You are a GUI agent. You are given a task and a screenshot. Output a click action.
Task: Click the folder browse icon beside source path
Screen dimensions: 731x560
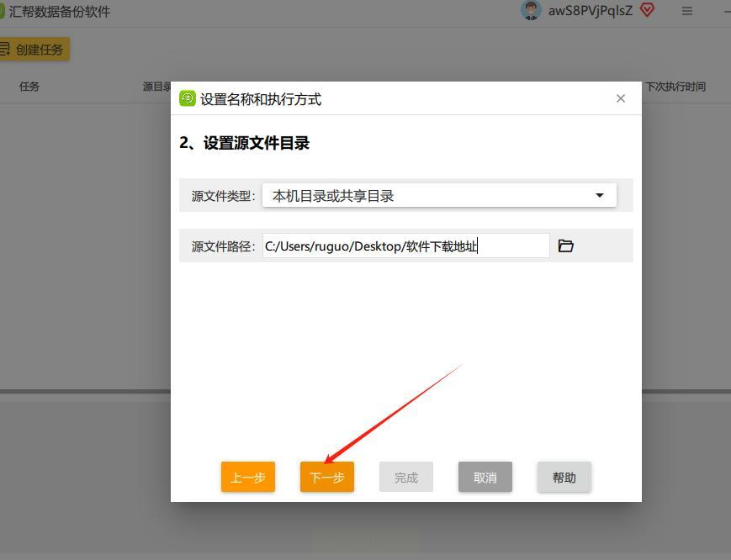click(x=565, y=246)
